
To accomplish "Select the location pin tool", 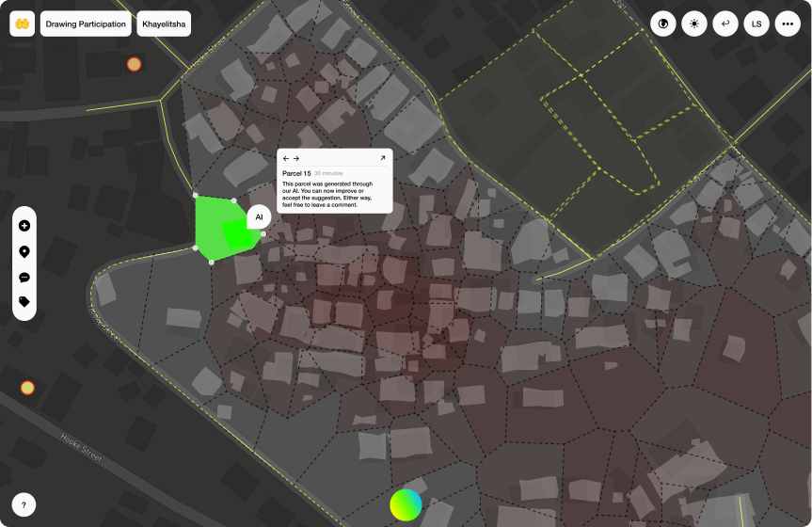I will 24,251.
